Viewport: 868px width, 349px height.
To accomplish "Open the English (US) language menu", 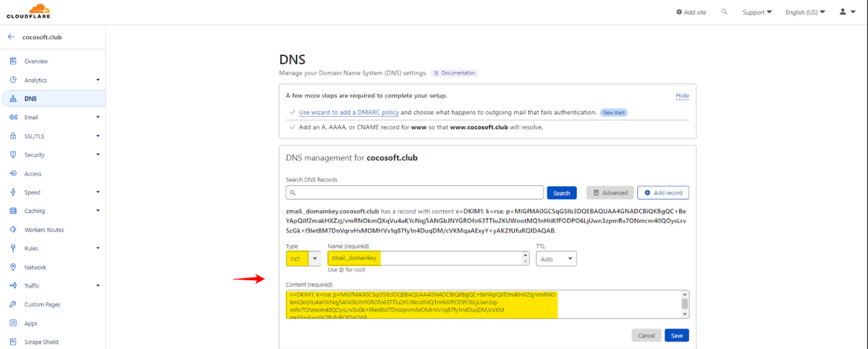I will pos(805,11).
